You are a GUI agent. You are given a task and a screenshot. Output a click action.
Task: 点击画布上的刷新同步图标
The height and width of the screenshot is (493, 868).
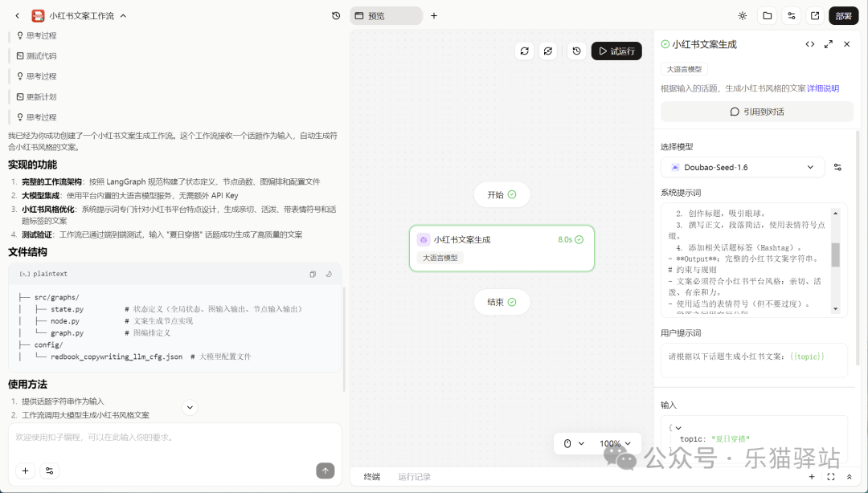click(525, 50)
